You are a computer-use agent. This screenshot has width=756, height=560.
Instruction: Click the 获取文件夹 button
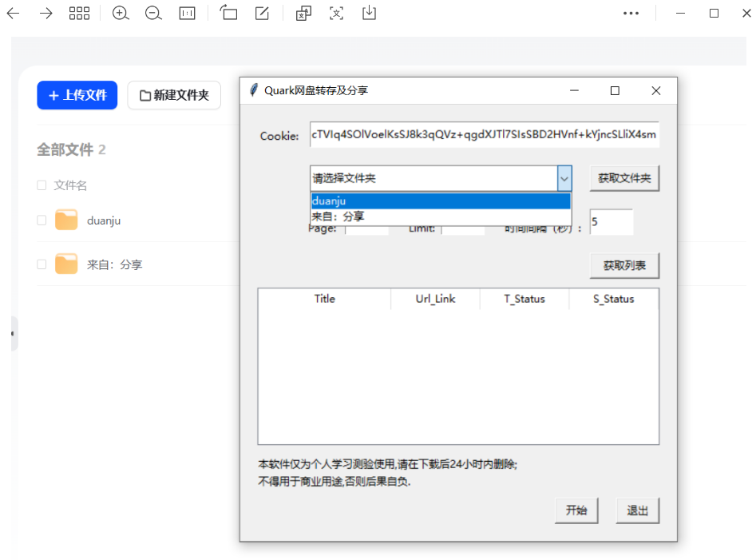(x=624, y=178)
